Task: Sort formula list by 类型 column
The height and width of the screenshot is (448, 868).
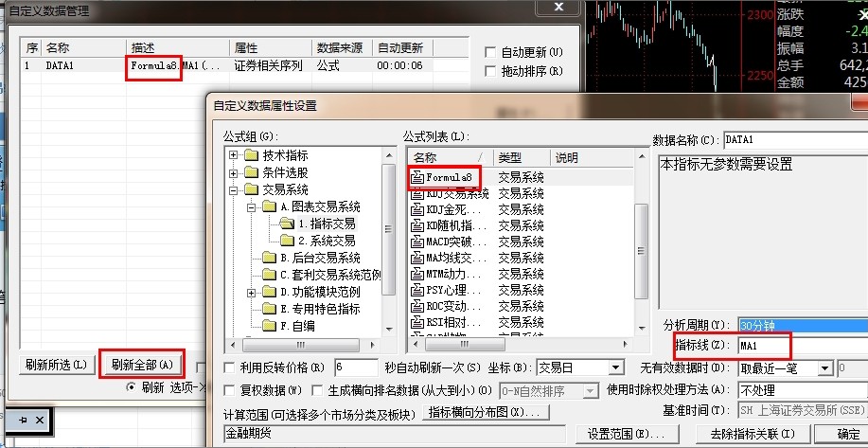Action: pyautogui.click(x=522, y=158)
